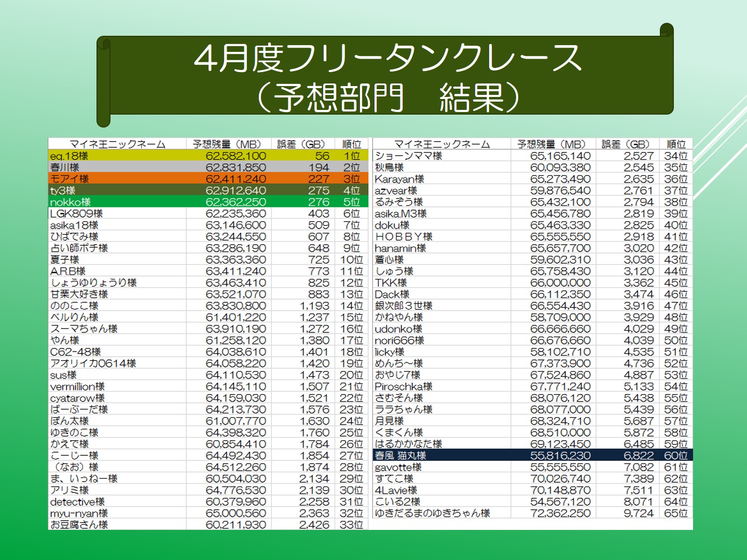Click the 66,000,000 value for TKK様
747x560 pixels.
pyautogui.click(x=560, y=283)
